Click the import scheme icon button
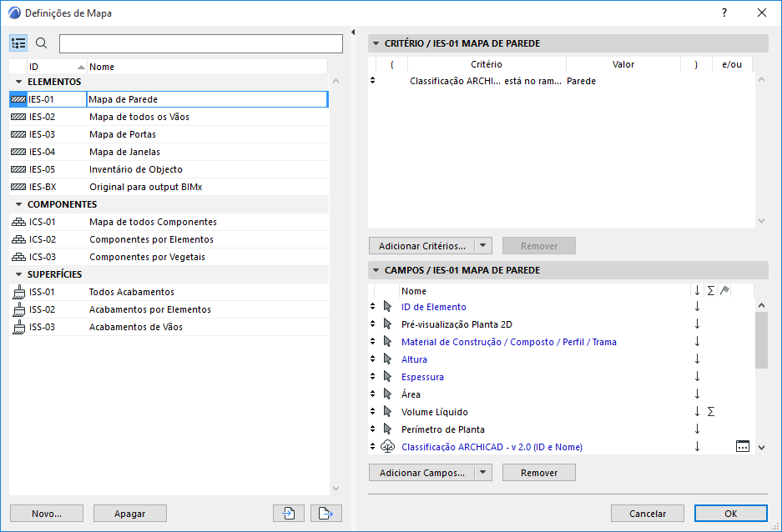Image resolution: width=782 pixels, height=532 pixels. [x=288, y=513]
